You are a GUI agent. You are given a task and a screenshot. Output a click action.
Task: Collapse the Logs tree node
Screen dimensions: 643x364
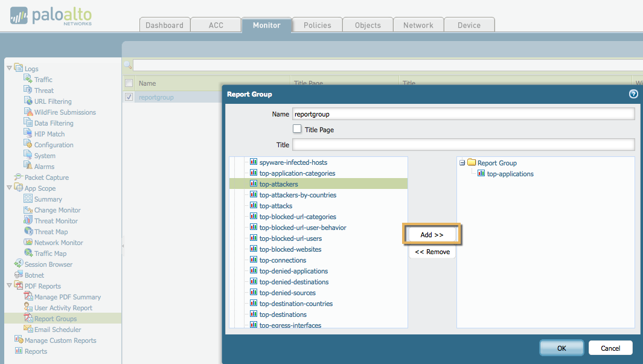[x=9, y=68]
